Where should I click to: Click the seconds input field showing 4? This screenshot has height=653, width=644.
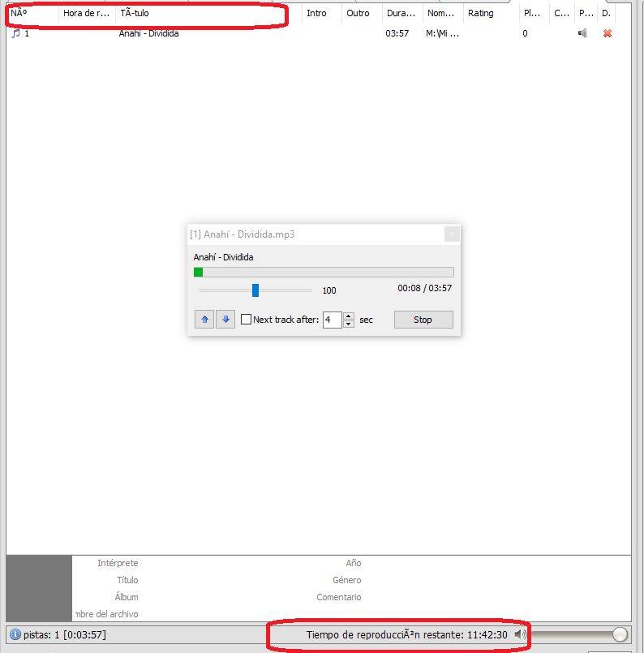333,320
